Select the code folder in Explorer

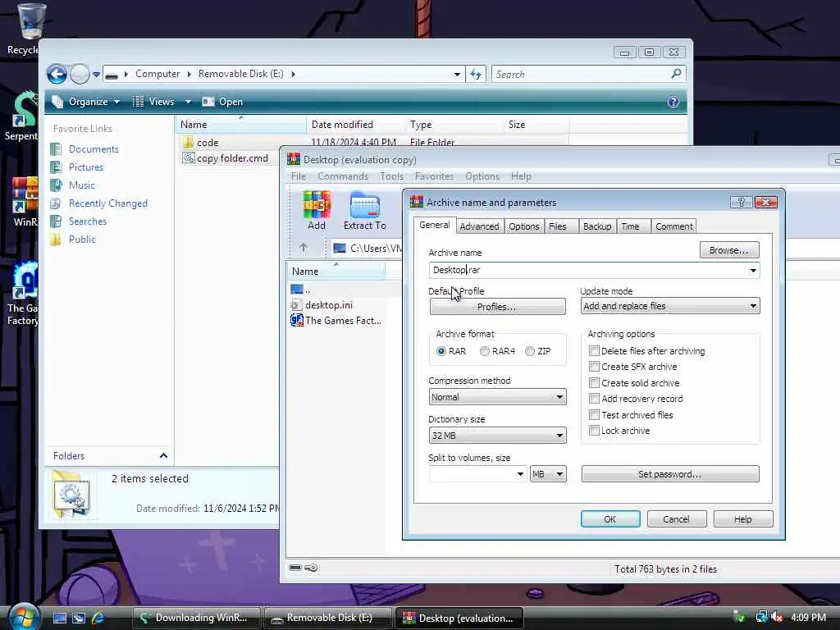[x=200, y=143]
